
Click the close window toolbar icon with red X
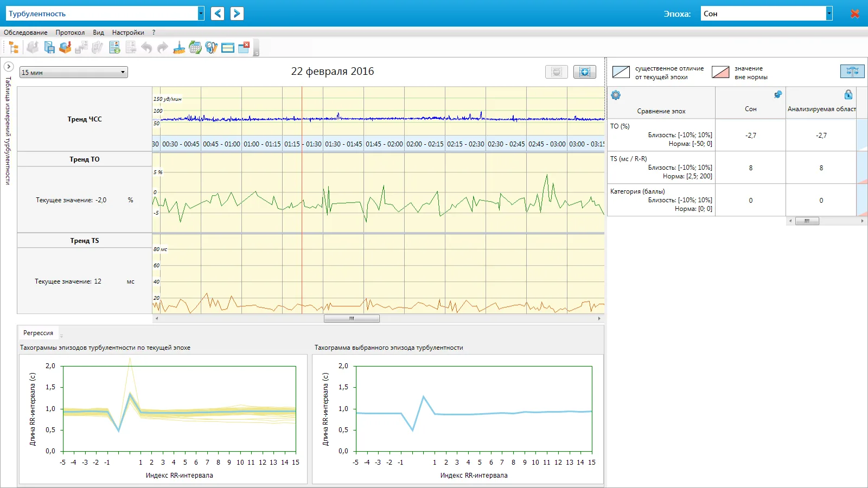coord(244,47)
